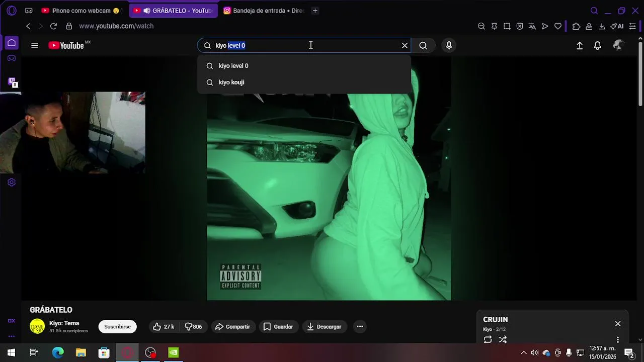The image size is (644, 362).
Task: Submit the YouTube search
Action: pyautogui.click(x=423, y=45)
